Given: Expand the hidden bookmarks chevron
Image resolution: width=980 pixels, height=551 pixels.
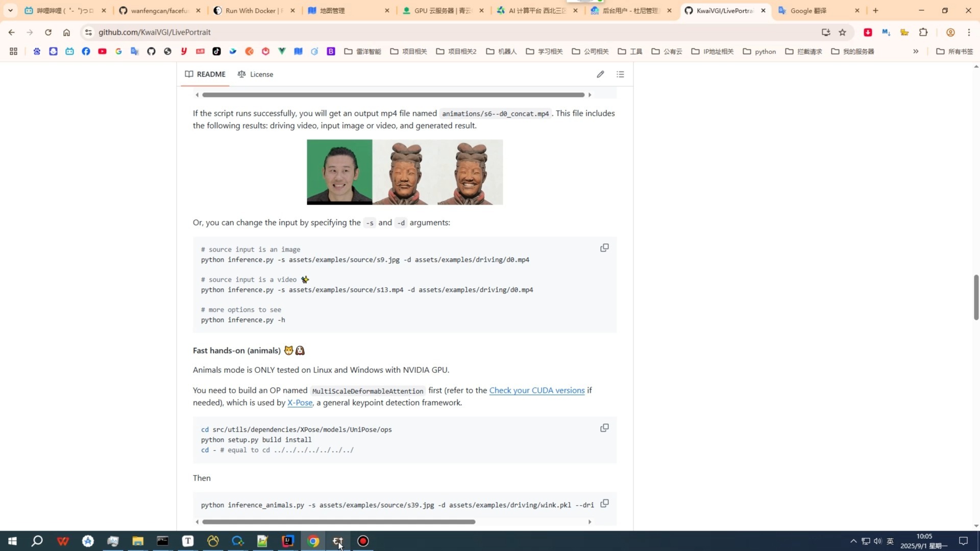Looking at the screenshot, I should tap(916, 52).
